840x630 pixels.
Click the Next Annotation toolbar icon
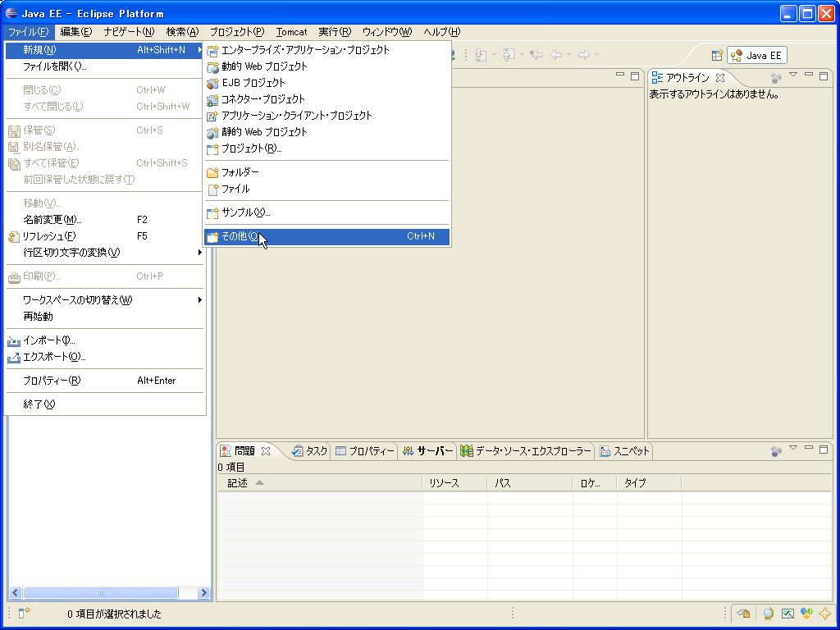point(481,55)
